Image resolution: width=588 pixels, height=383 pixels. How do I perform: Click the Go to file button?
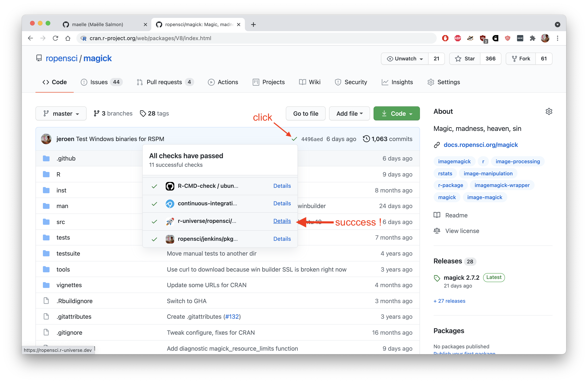[x=305, y=113]
